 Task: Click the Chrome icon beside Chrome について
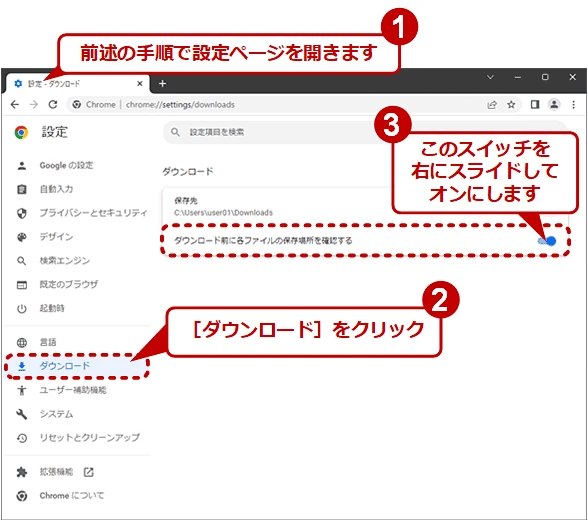(x=22, y=496)
